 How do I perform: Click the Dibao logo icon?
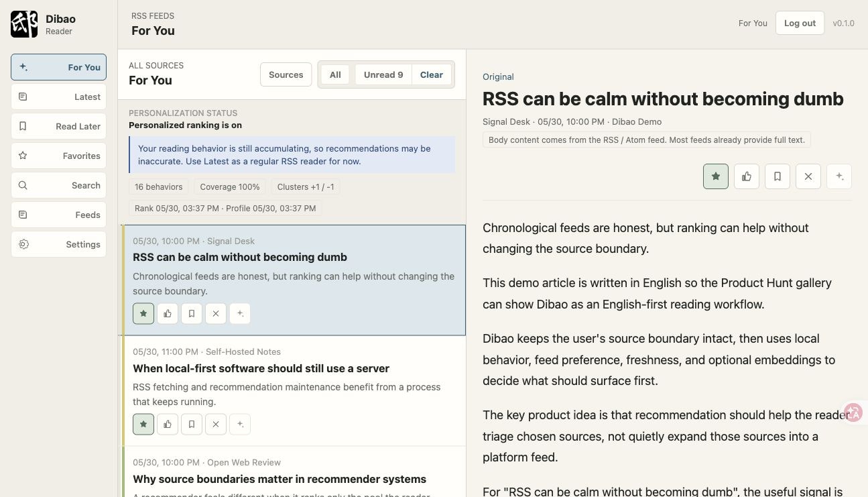(24, 24)
